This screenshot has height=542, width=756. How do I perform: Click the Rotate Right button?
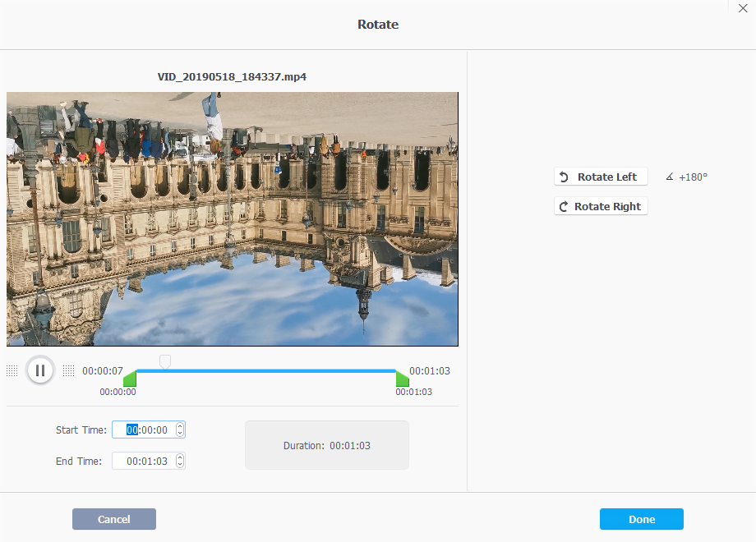[x=601, y=206]
